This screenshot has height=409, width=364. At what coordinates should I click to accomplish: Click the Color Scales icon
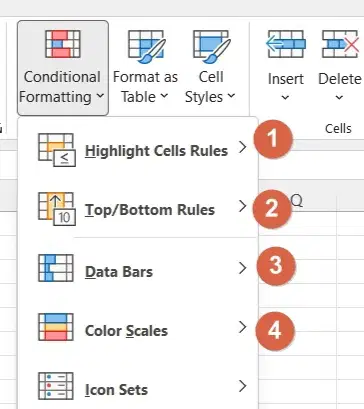[x=56, y=327]
